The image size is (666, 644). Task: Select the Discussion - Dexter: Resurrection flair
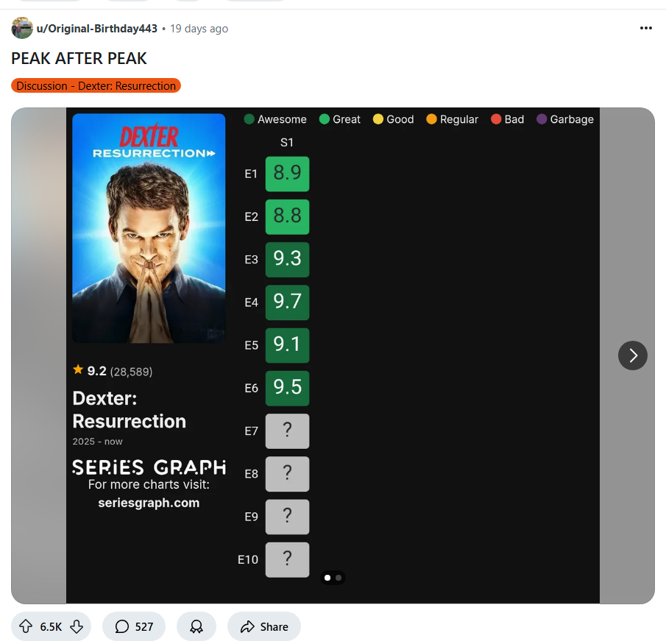coord(96,85)
